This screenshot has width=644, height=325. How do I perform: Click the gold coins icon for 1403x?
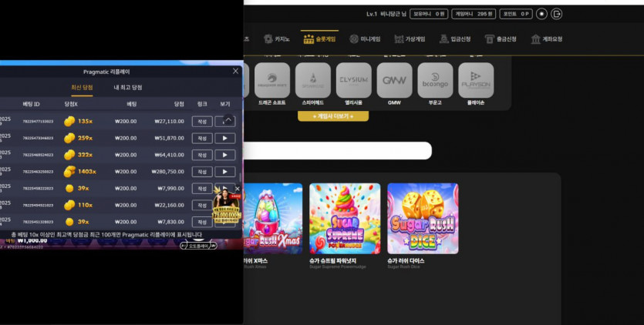tap(69, 172)
